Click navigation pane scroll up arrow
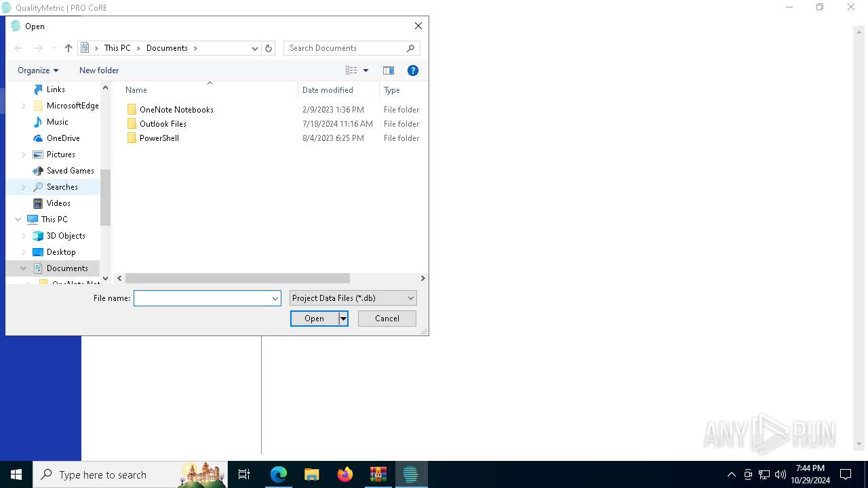 pos(105,87)
